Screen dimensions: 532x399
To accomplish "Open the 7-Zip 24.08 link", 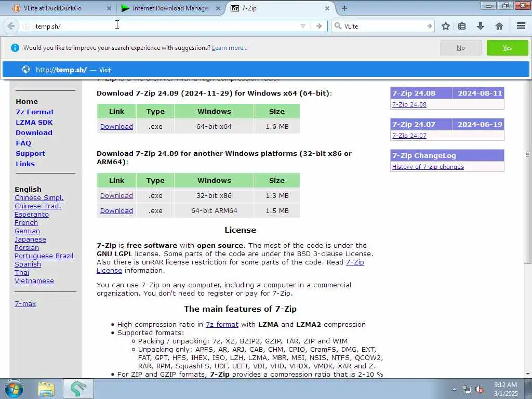I will 409,104.
